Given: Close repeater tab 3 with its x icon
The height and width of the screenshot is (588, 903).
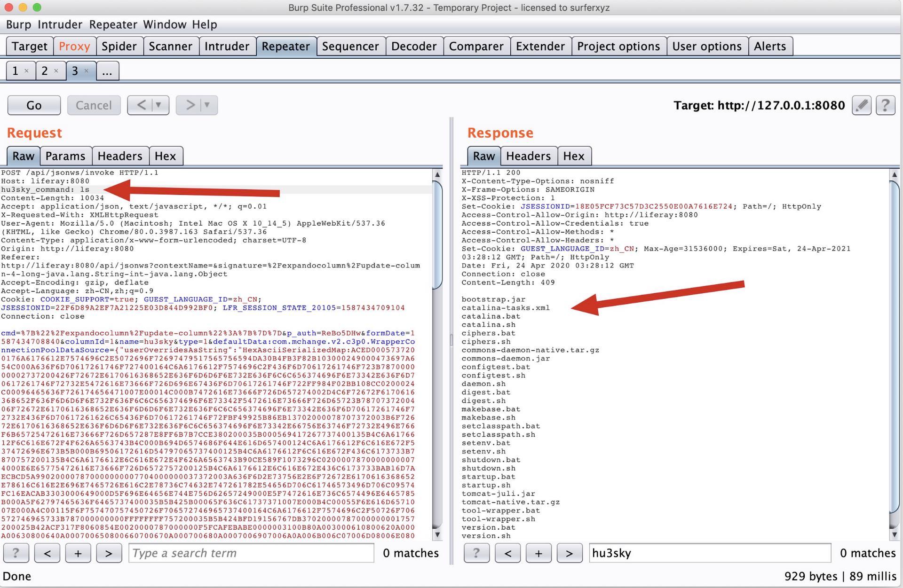Looking at the screenshot, I should (86, 71).
